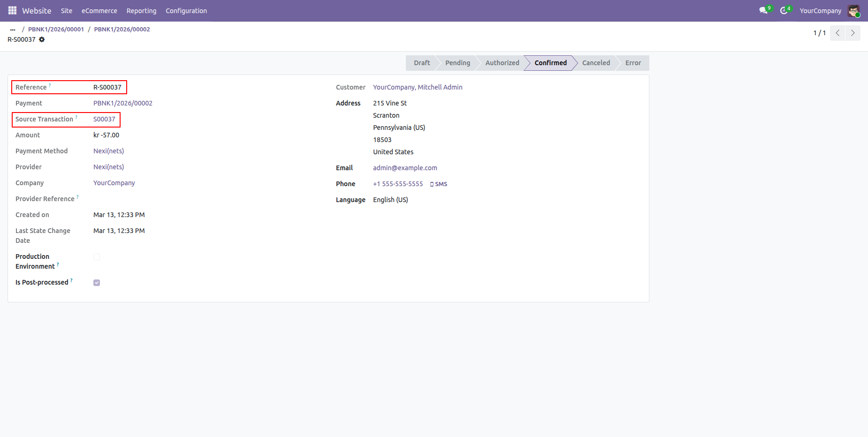The height and width of the screenshot is (437, 868).
Task: Toggle the Production Environment checkbox
Action: [x=97, y=257]
